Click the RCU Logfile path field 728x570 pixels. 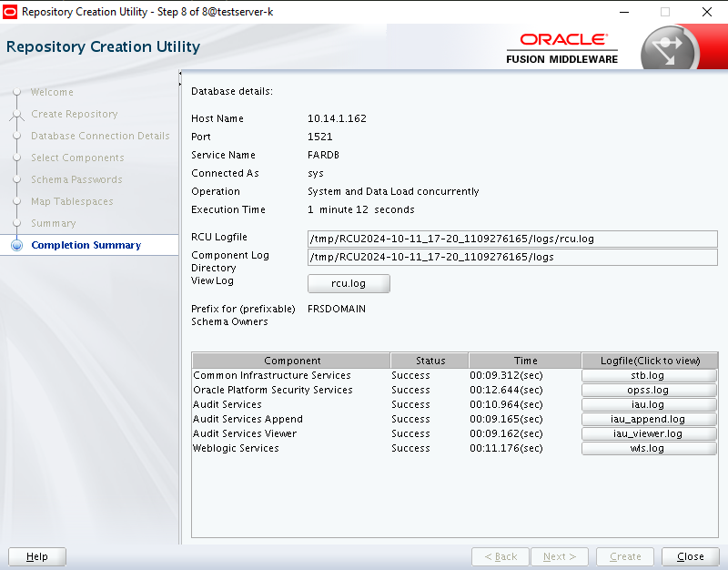(512, 239)
